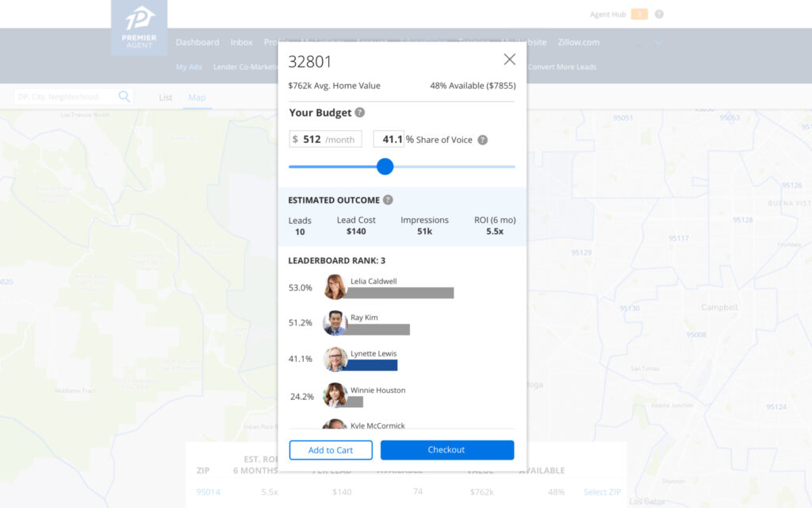
Task: Click the Add to Cart button
Action: click(x=331, y=449)
